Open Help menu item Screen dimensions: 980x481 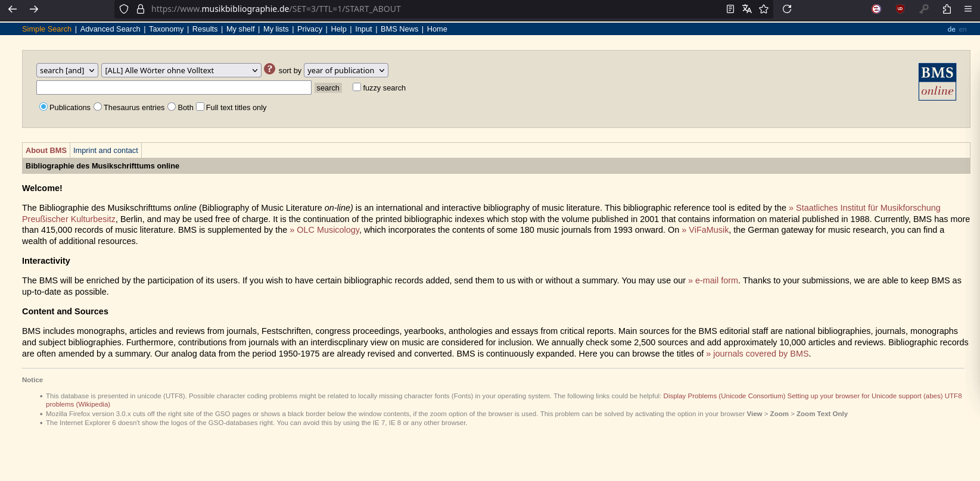(x=338, y=29)
